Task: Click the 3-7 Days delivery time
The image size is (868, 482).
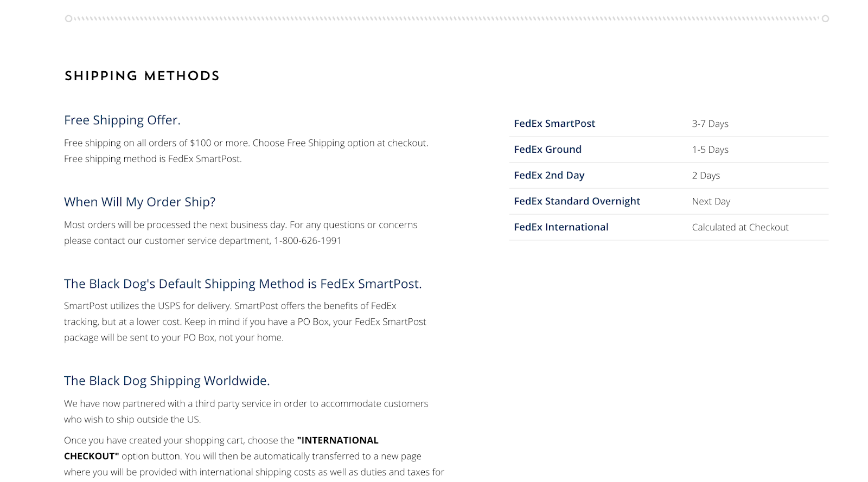Action: tap(710, 124)
